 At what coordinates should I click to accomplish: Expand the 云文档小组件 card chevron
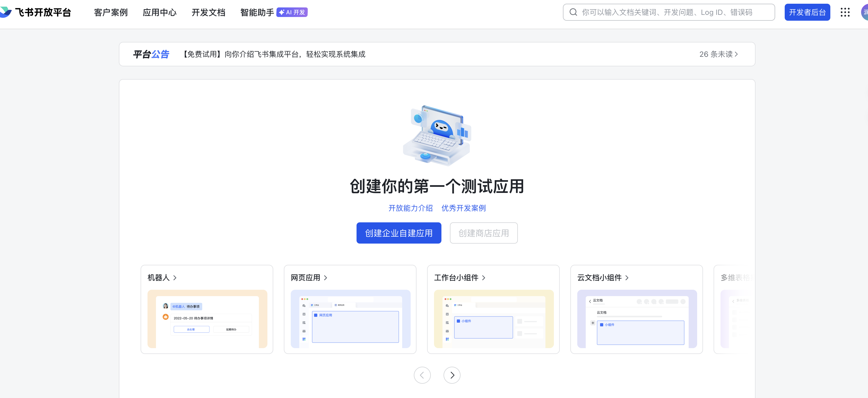coord(627,278)
